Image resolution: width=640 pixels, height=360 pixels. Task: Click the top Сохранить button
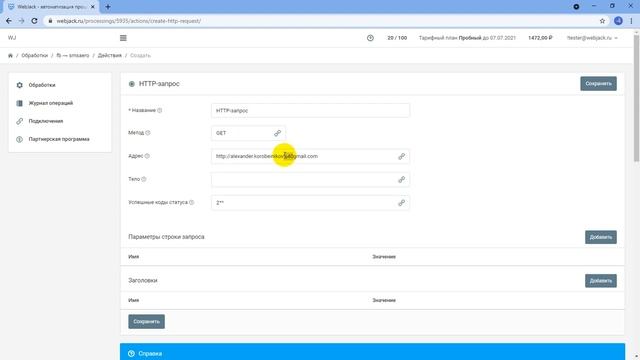(x=598, y=84)
